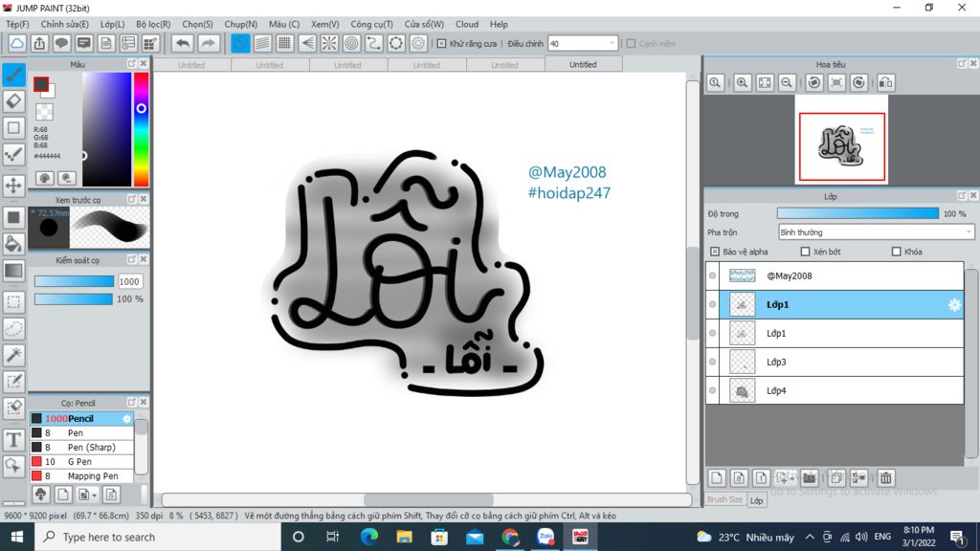Click the canvas horizontal scrollbar
This screenshot has width=980, height=551.
[x=428, y=499]
